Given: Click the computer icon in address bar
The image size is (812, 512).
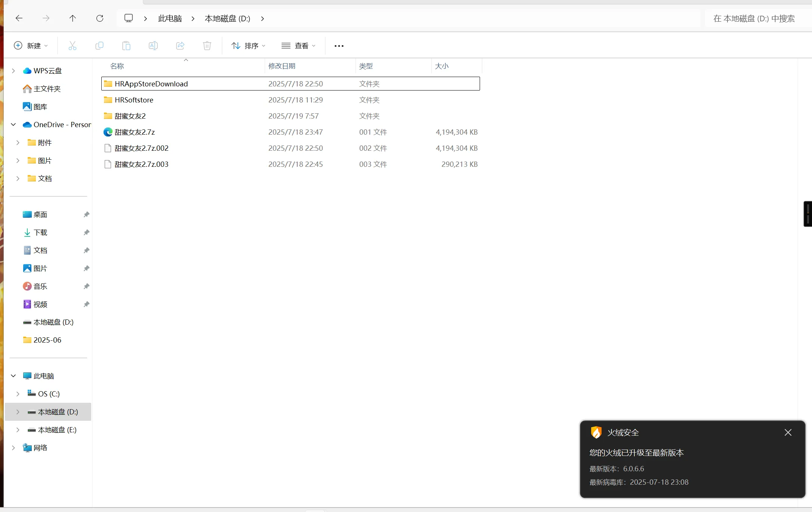Looking at the screenshot, I should [x=129, y=18].
